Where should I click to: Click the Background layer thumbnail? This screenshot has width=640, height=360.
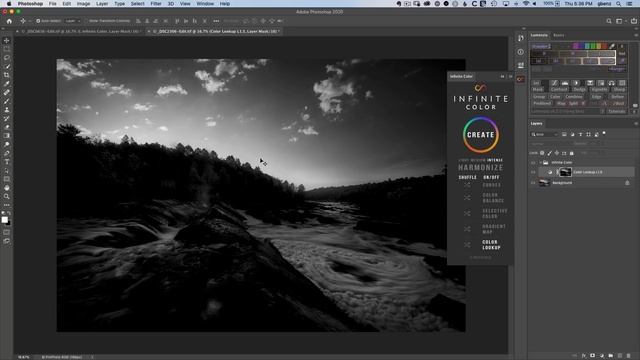pyautogui.click(x=544, y=183)
